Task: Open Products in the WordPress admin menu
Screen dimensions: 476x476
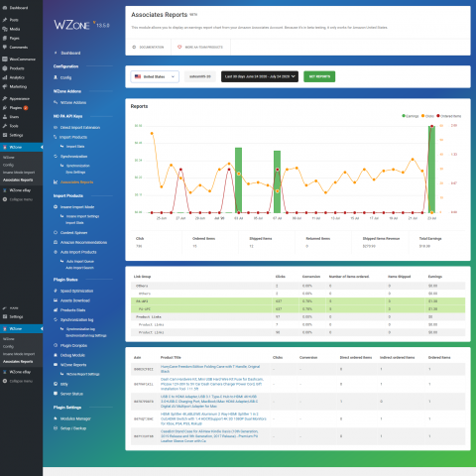Action: (17, 68)
